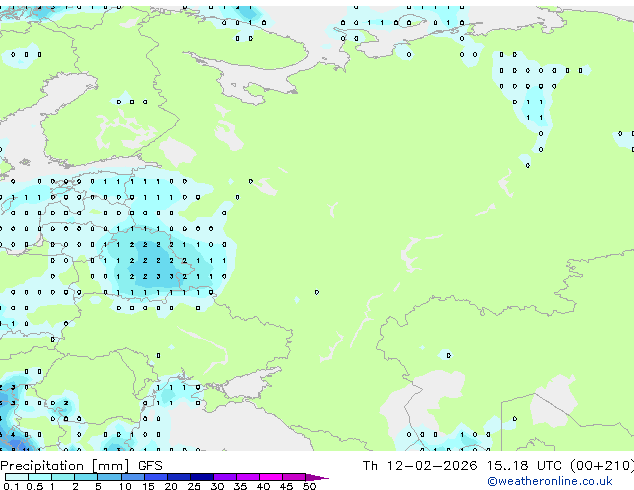Viewport: 634px width, 490px height.
Task: Select the 30–35 mm purple legend swatch
Action: [x=224, y=477]
